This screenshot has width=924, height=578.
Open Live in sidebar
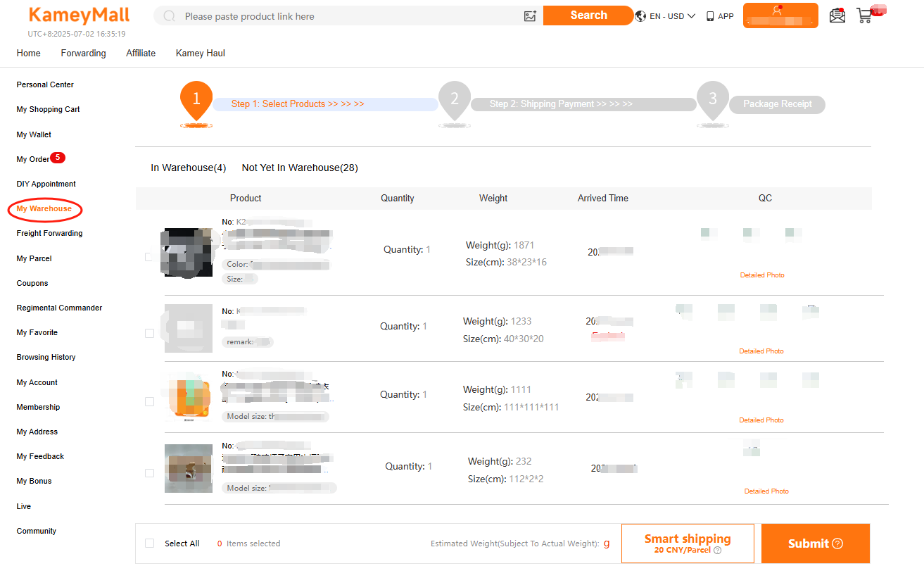24,506
